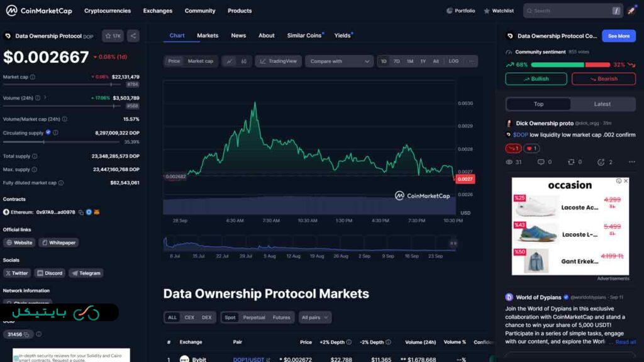Switch chart to Market cap view

click(201, 61)
